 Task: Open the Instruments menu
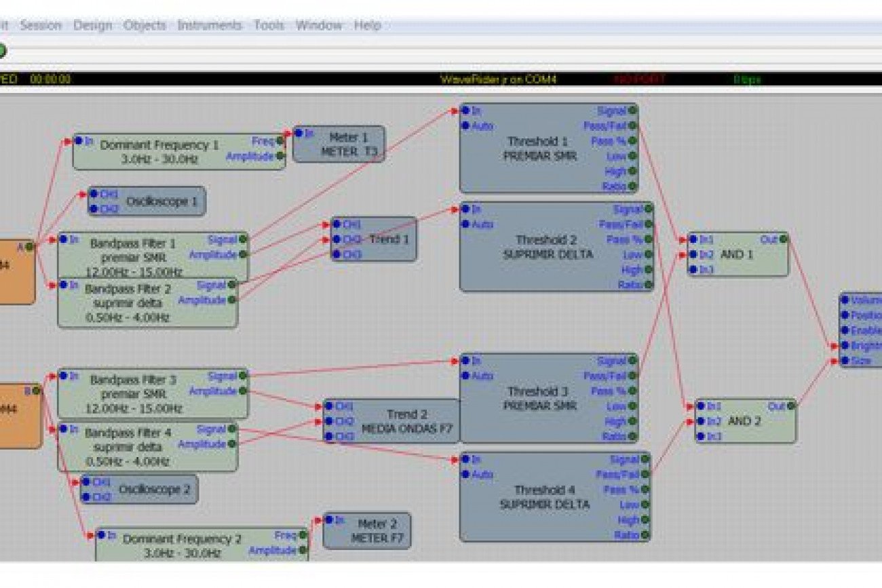[x=209, y=26]
